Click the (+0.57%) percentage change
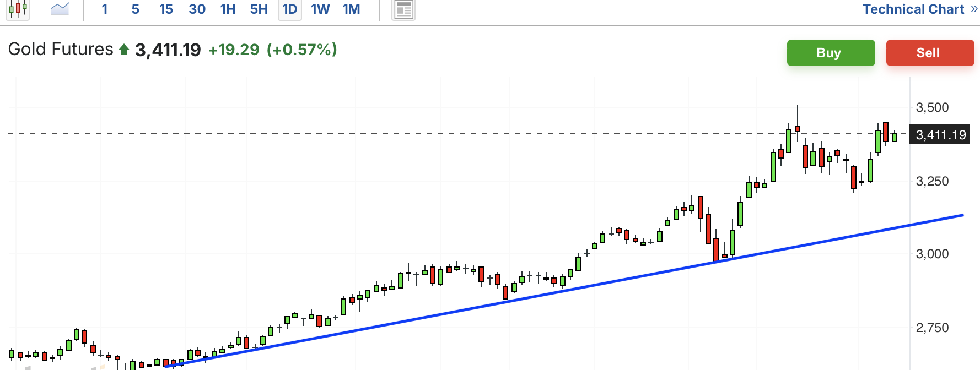 [x=302, y=50]
